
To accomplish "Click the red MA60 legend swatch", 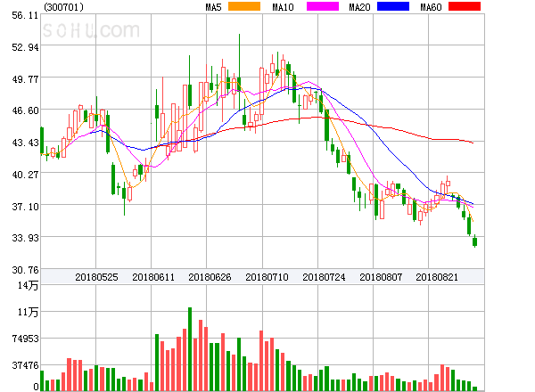I will [x=465, y=6].
